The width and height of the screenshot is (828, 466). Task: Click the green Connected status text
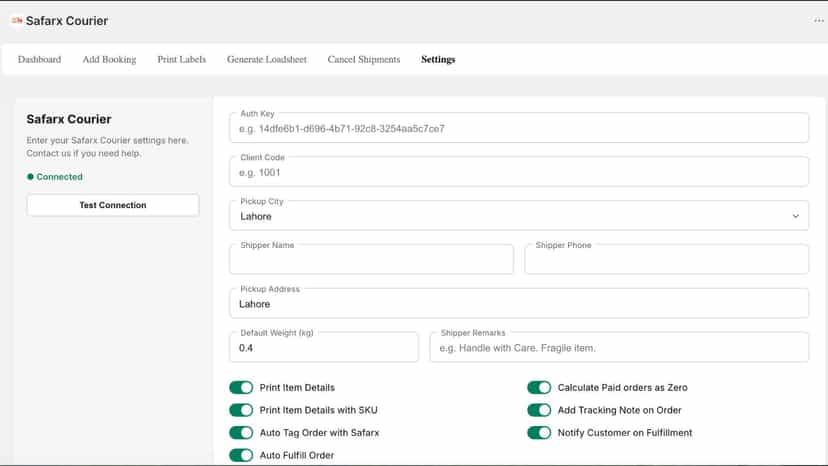59,177
